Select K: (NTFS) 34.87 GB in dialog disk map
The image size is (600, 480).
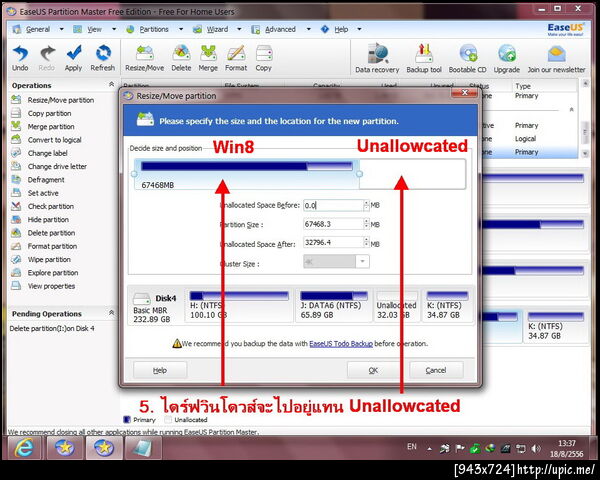click(x=447, y=305)
